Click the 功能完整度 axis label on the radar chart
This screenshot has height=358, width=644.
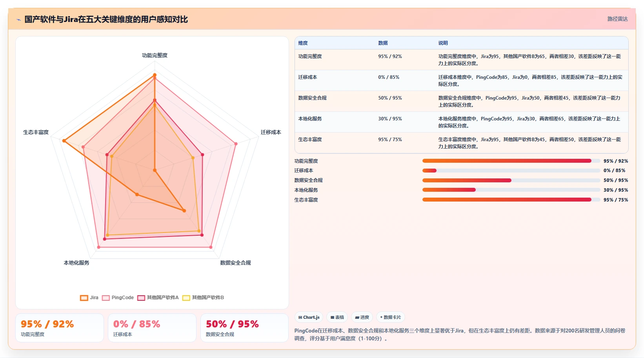(x=155, y=55)
